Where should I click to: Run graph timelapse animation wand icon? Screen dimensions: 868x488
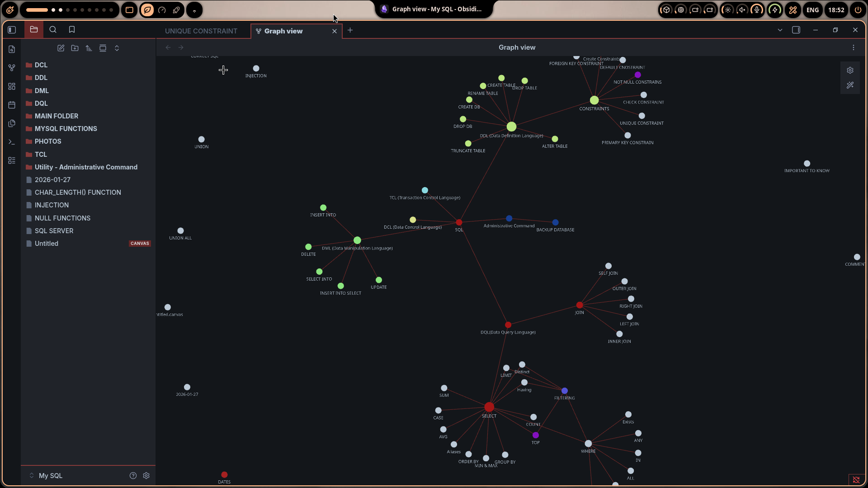click(x=850, y=85)
